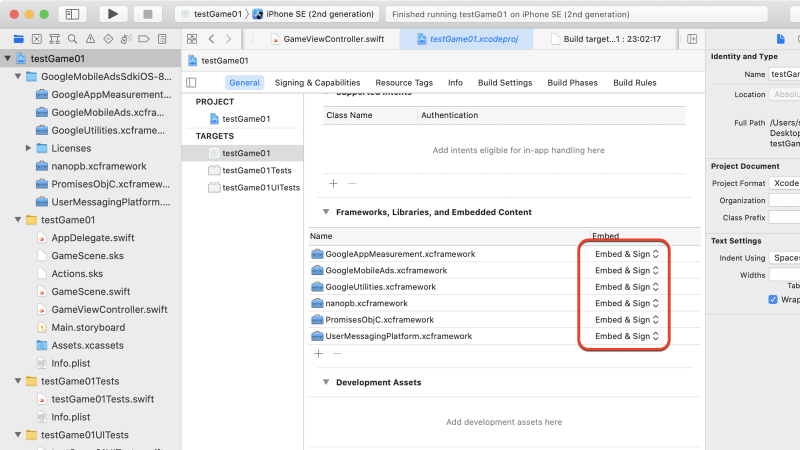Change Embed option for GoogleMobileAds.xcframework
Image resolution: width=800 pixels, height=450 pixels.
point(627,270)
